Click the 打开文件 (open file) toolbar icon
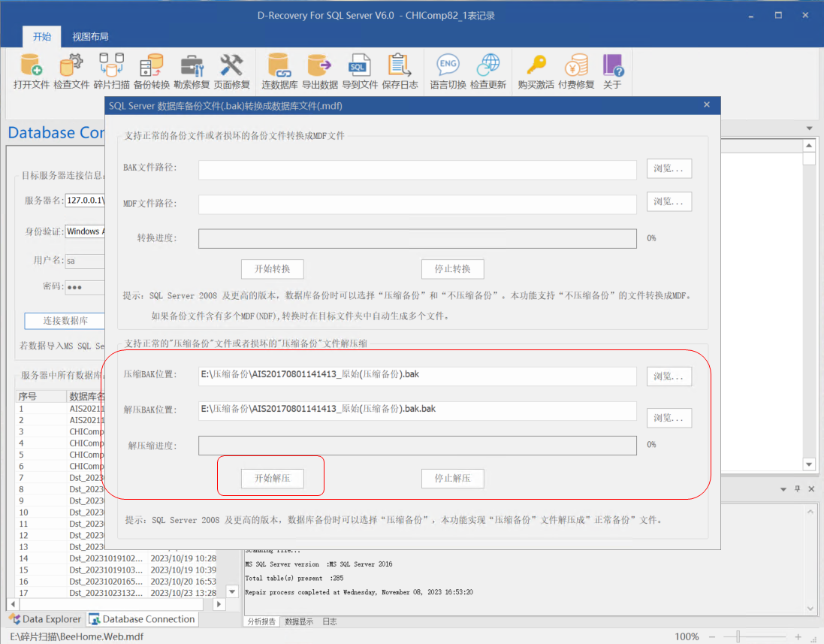The image size is (824, 644). click(31, 71)
